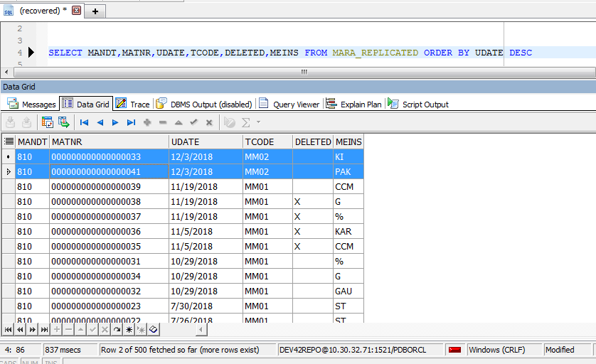Click the edit record triangle icon in toolbar
The height and width of the screenshot is (364, 596).
pyautogui.click(x=179, y=122)
